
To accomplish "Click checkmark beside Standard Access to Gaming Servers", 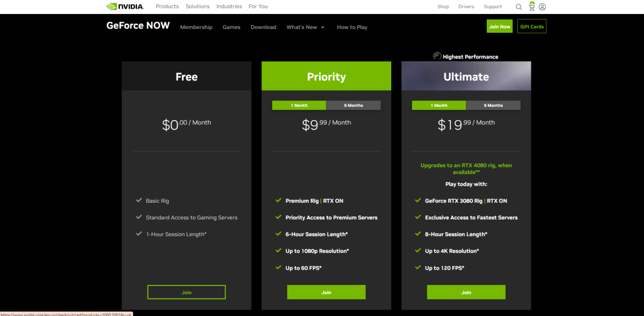I will [x=138, y=217].
